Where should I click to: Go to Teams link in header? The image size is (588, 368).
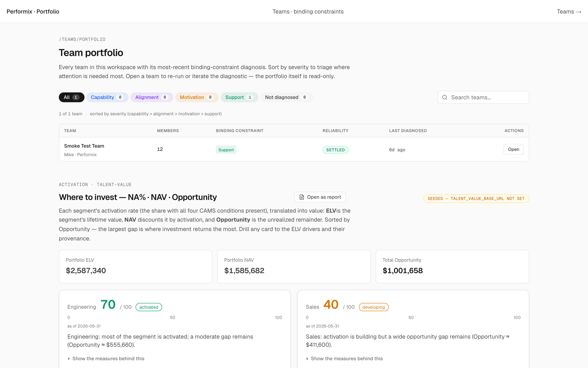point(569,11)
